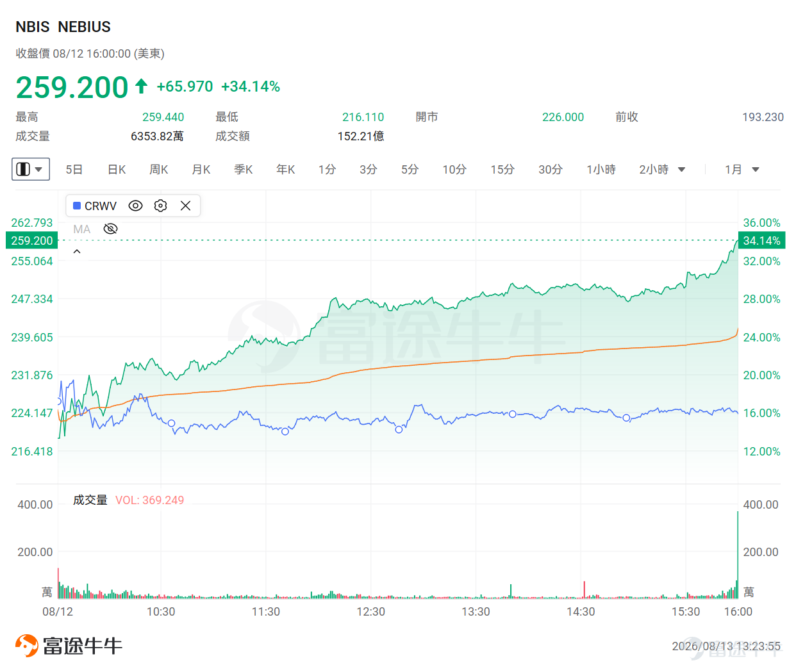The height and width of the screenshot is (672, 796).
Task: Switch to the 周K chart tab
Action: coord(159,169)
